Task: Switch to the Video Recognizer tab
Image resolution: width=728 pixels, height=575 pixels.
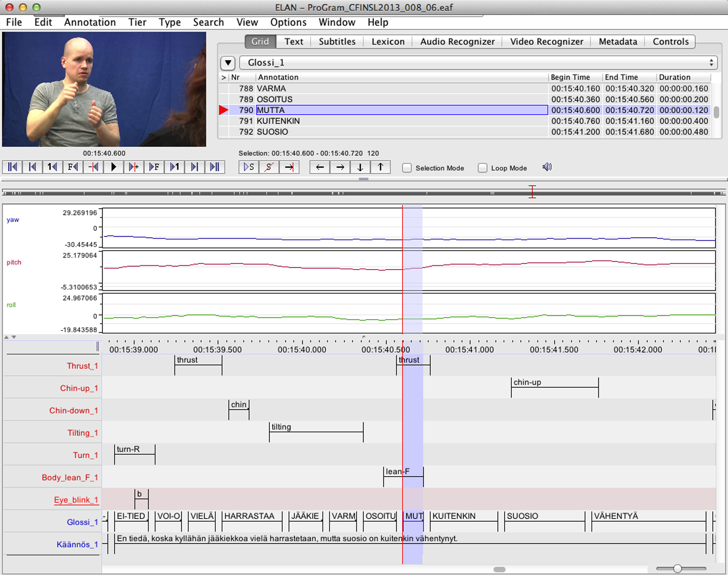Action: 547,41
